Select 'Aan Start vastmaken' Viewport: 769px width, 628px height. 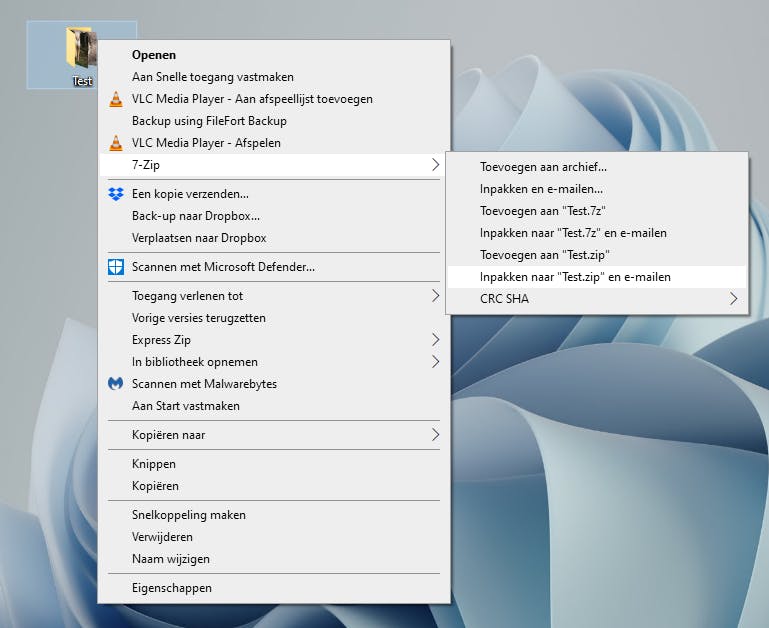pos(274,406)
